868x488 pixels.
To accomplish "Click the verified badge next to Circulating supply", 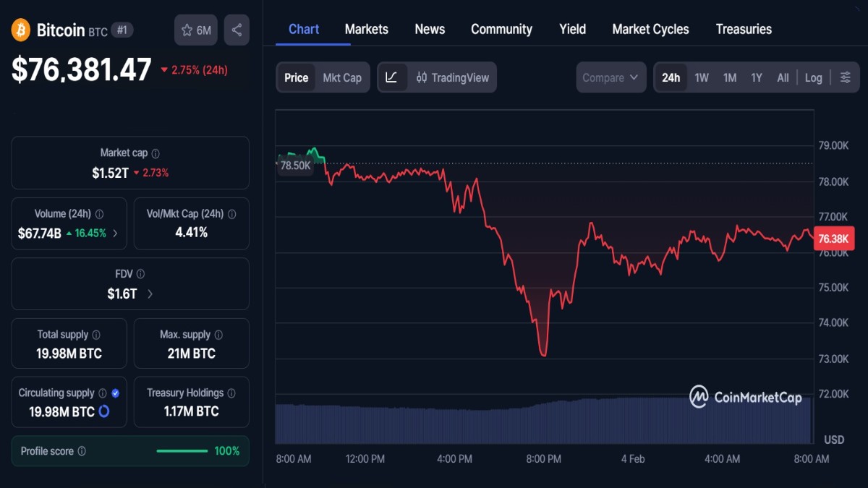I will 117,393.
